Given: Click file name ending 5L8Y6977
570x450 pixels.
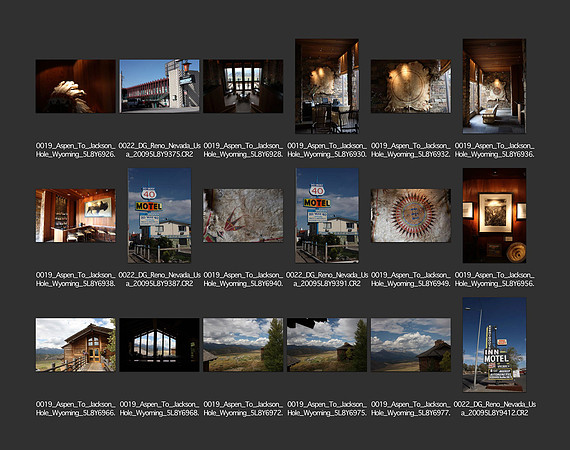Looking at the screenshot, I should point(411,409).
